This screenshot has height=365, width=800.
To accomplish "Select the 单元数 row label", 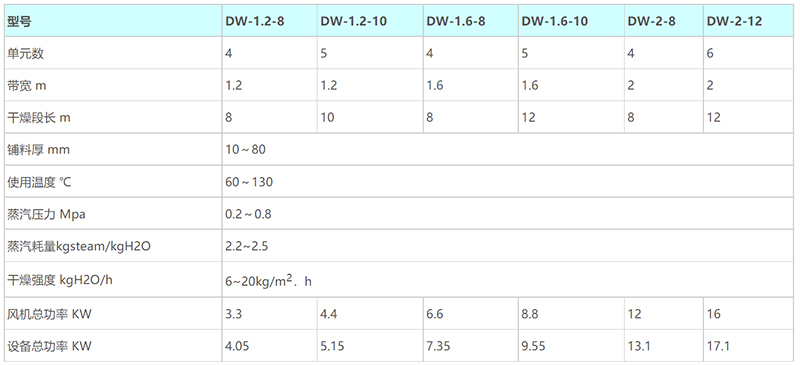I will point(26,54).
